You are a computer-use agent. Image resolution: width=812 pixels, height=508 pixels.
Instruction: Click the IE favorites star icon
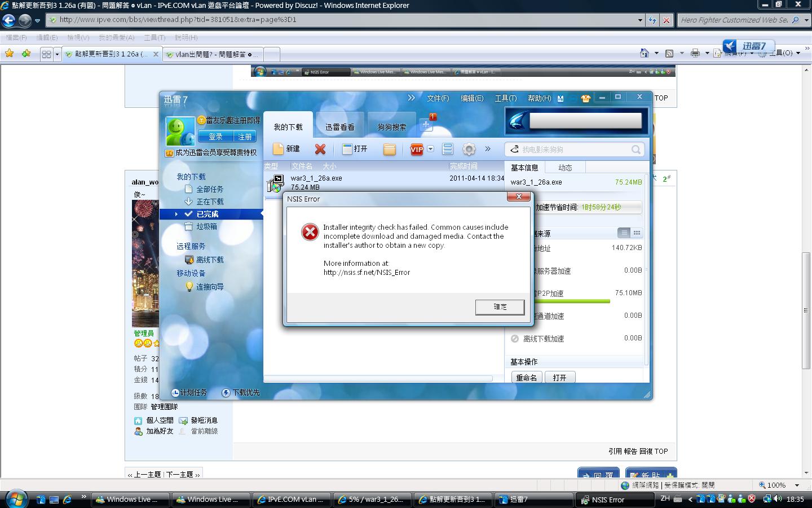tap(9, 54)
